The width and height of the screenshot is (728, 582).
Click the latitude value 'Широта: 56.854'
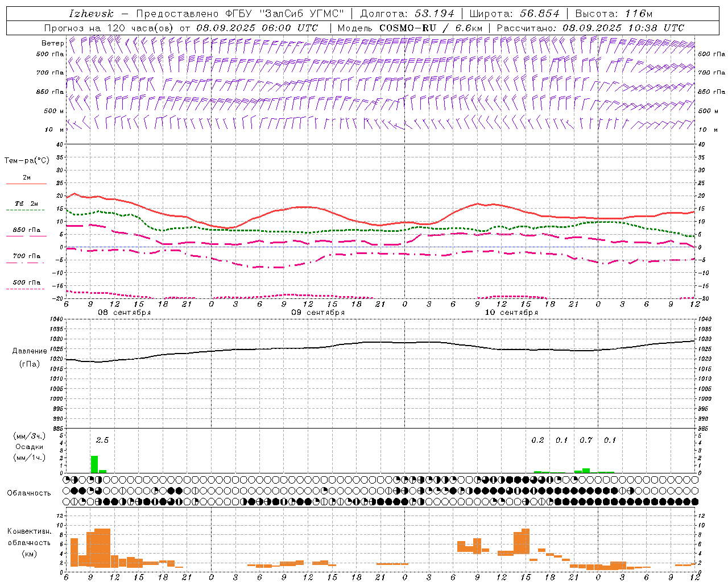click(514, 14)
